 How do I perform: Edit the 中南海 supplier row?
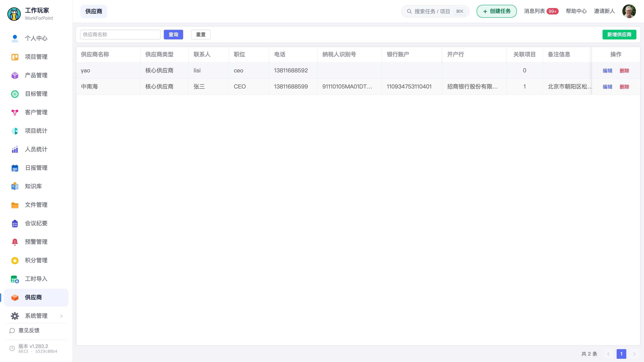point(607,87)
